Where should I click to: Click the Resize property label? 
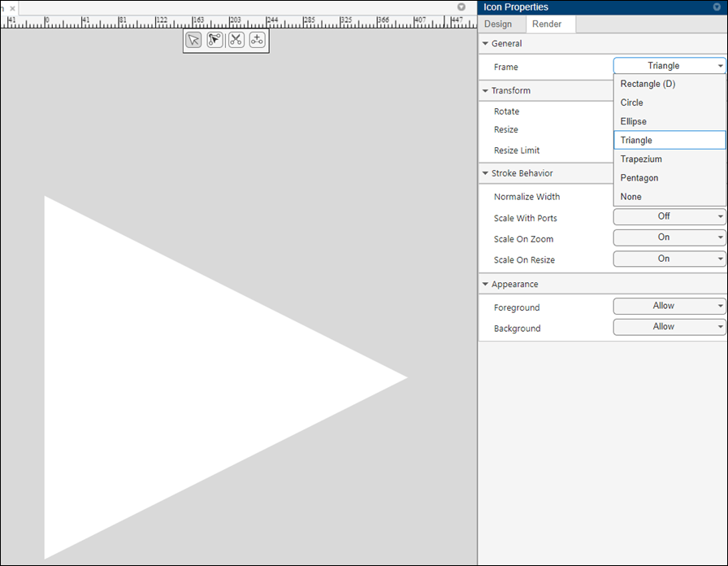505,129
